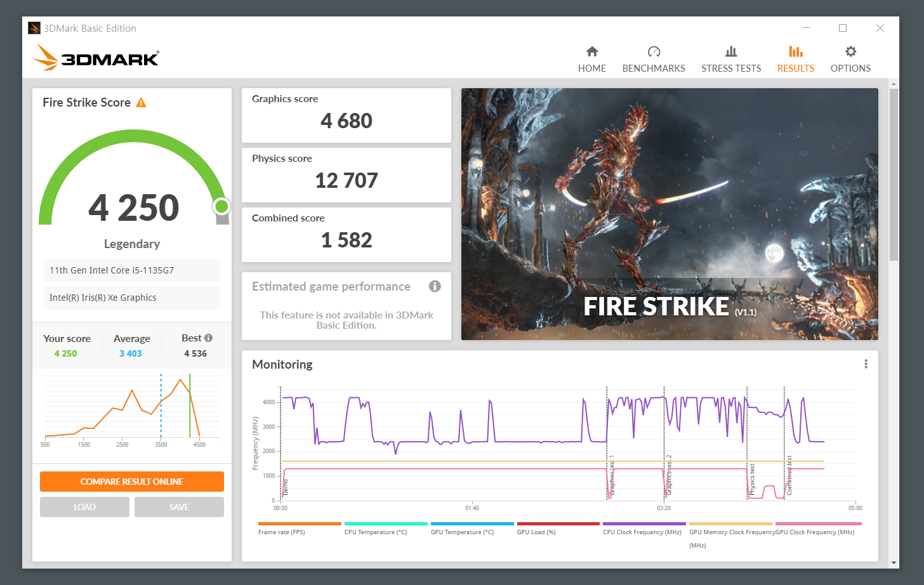Maximize the 3DMark window
924x585 pixels.
click(843, 28)
